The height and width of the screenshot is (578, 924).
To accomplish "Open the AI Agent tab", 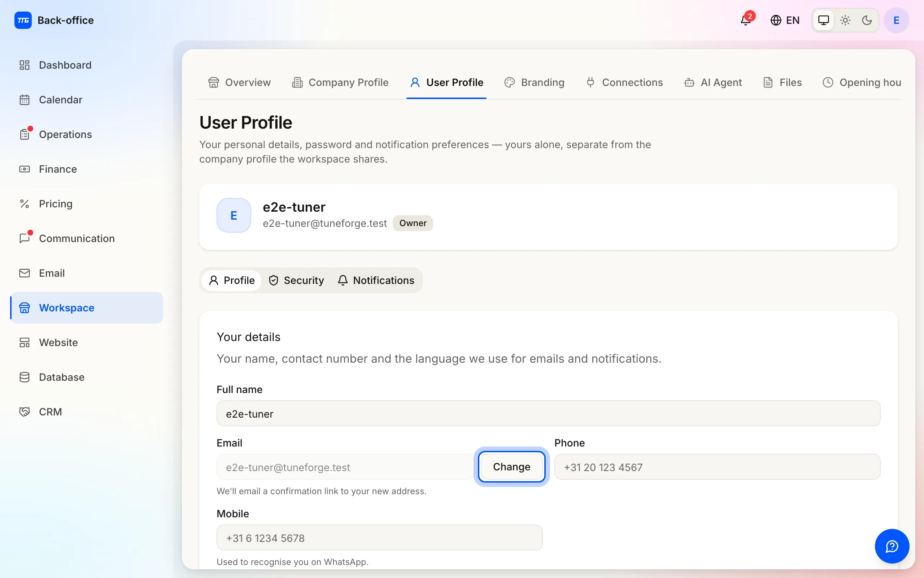I will [713, 82].
